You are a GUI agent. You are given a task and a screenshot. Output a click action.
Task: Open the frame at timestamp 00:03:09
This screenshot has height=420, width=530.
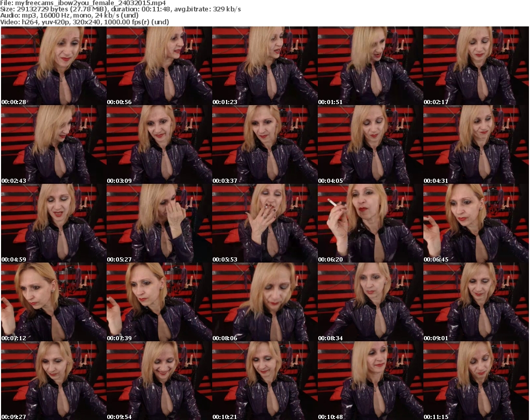159,144
